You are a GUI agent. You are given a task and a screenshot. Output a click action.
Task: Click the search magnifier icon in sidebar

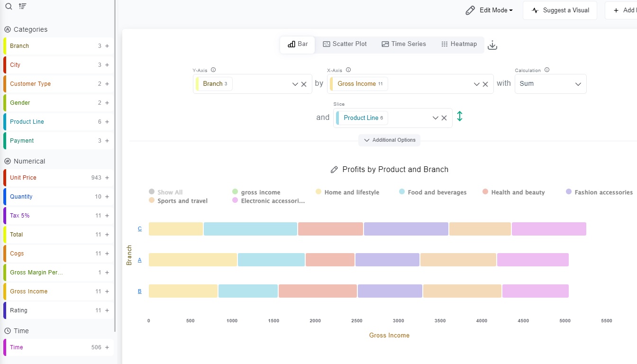coord(9,7)
